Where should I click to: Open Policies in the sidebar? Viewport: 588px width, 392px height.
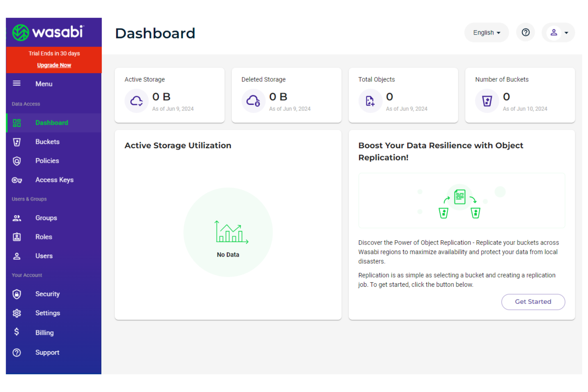point(54,161)
